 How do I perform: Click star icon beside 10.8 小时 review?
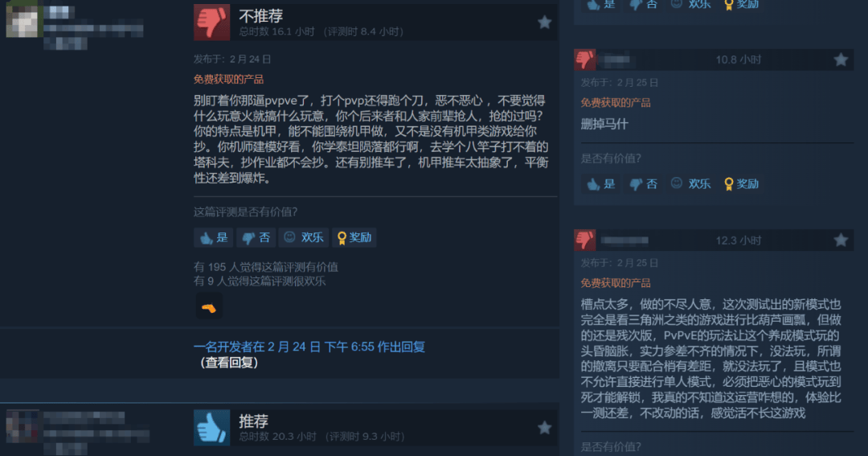point(841,60)
